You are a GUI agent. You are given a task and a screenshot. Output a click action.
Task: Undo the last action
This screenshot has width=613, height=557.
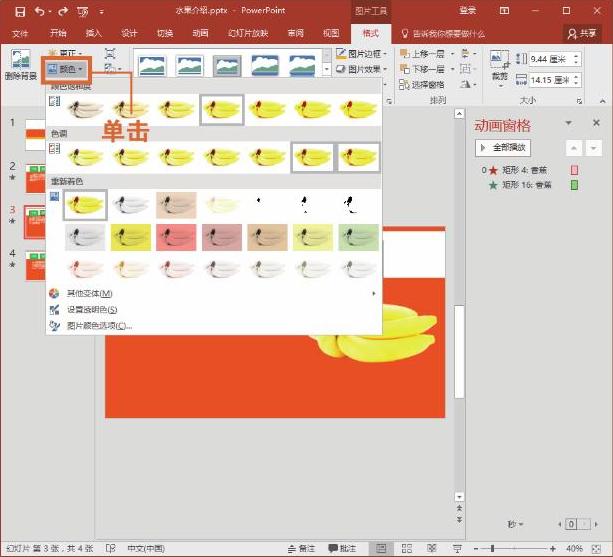39,11
